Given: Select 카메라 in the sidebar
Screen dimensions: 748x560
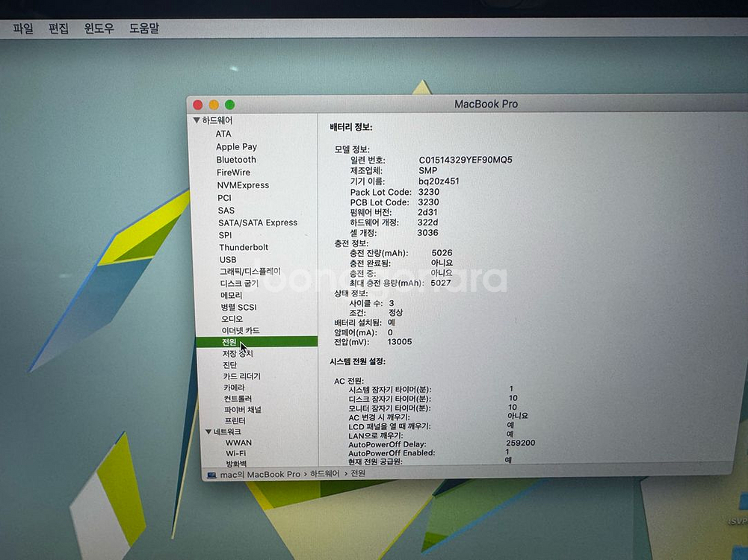Looking at the screenshot, I should [234, 388].
